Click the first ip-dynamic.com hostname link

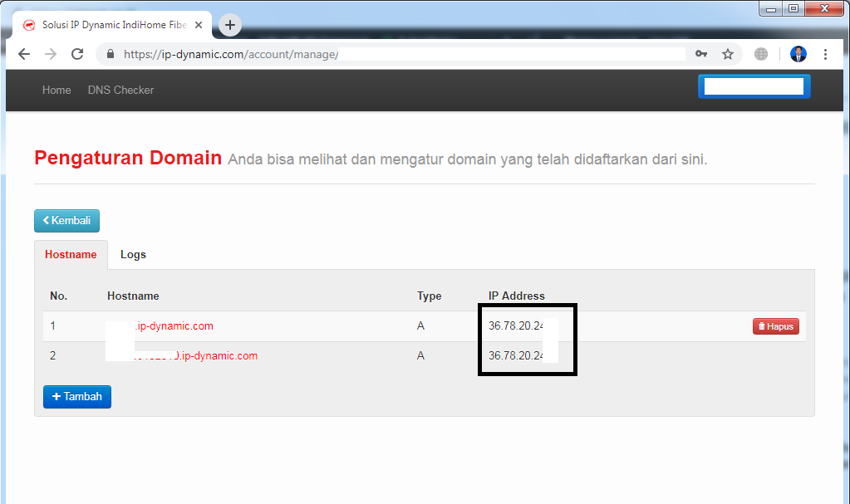(x=174, y=326)
